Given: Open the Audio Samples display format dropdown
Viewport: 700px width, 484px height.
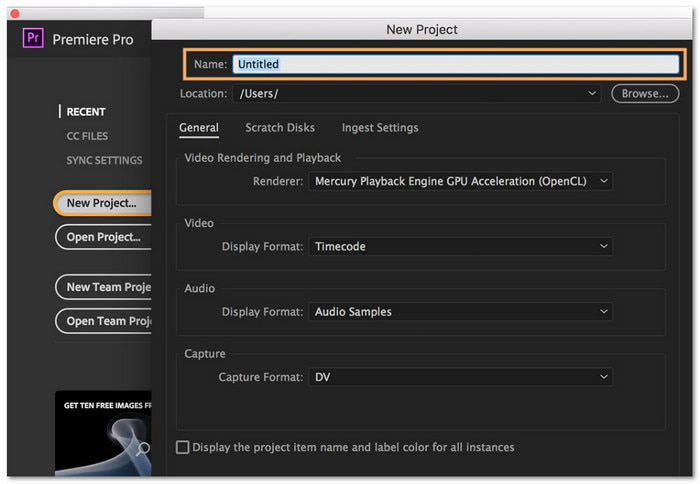Looking at the screenshot, I should 460,312.
